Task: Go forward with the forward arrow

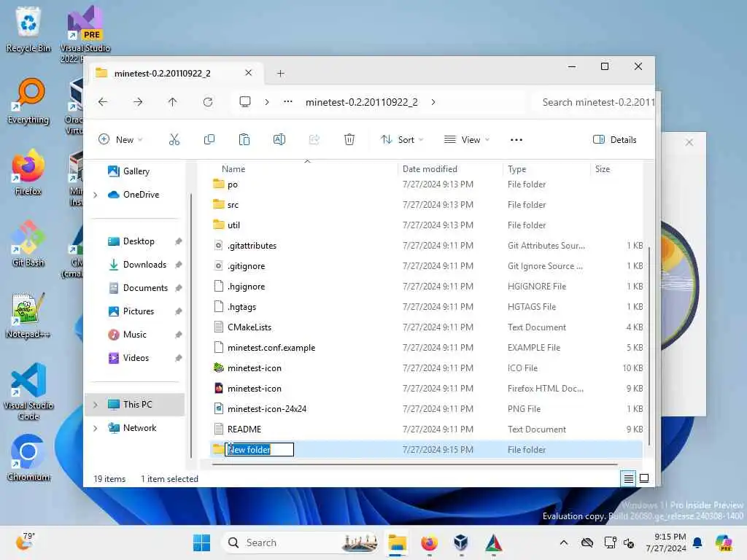Action: coord(138,102)
